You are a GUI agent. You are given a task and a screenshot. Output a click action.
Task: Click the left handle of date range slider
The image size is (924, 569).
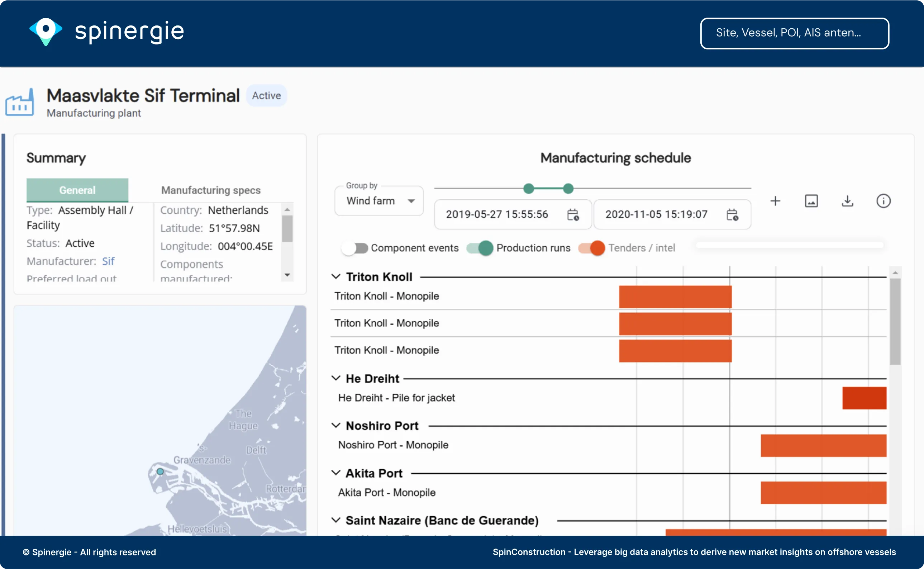529,188
